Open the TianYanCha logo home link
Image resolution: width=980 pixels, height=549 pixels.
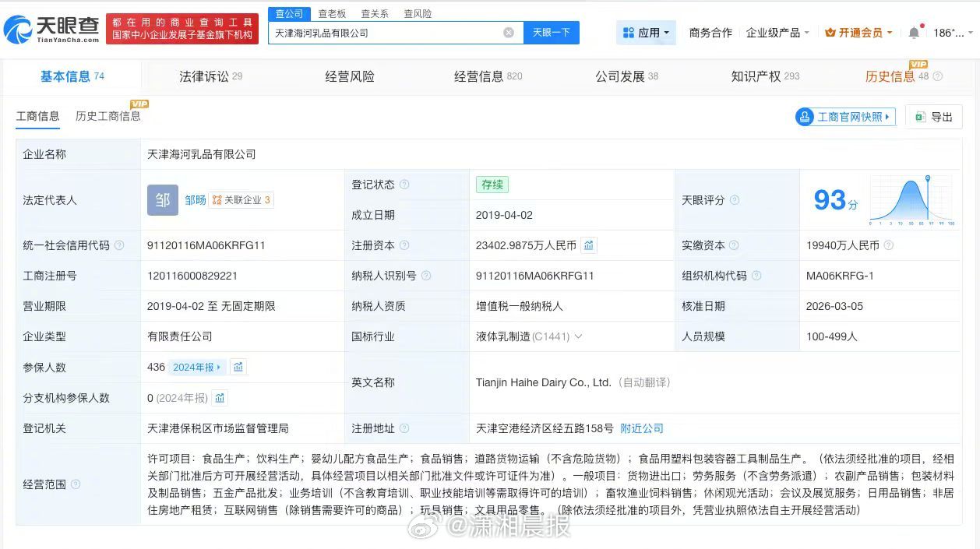pyautogui.click(x=51, y=29)
